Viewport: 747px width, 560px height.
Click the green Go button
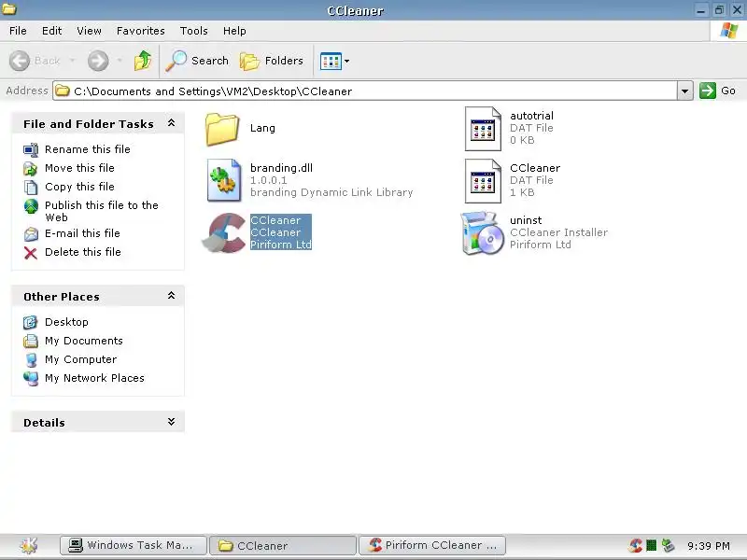coord(718,91)
